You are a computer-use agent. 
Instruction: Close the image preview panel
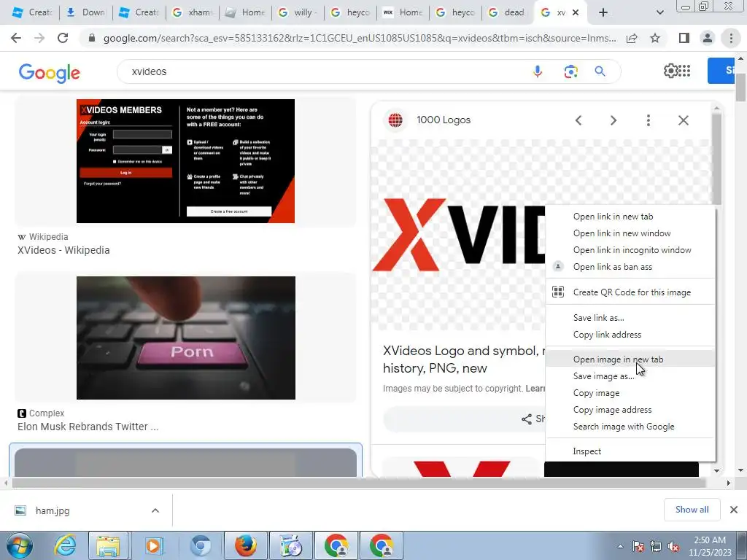[684, 120]
